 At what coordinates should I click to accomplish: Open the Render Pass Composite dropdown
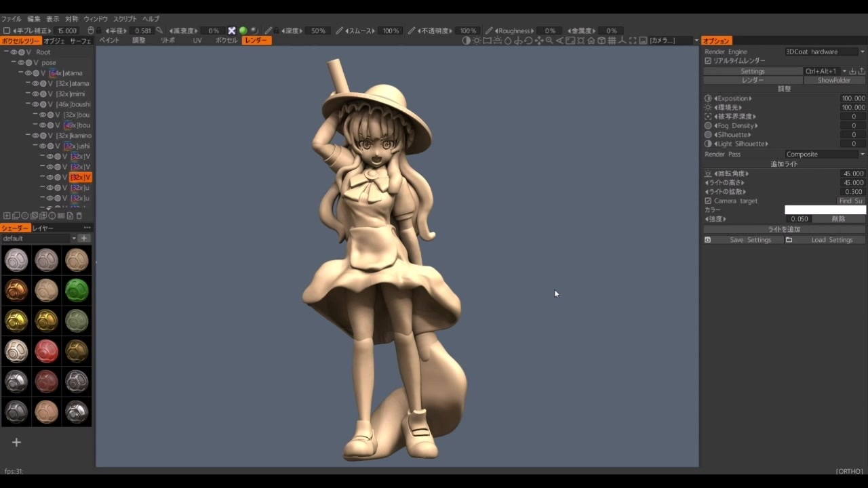coord(825,155)
